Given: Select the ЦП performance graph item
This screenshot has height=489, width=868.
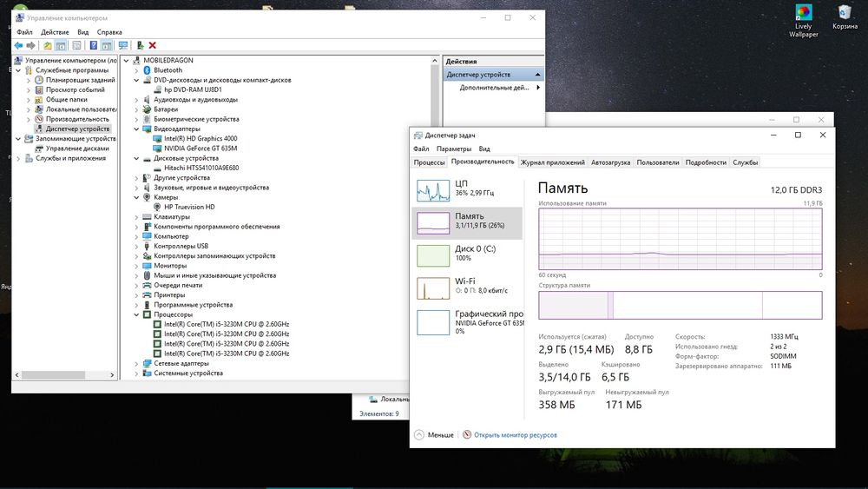Looking at the screenshot, I should pos(467,190).
